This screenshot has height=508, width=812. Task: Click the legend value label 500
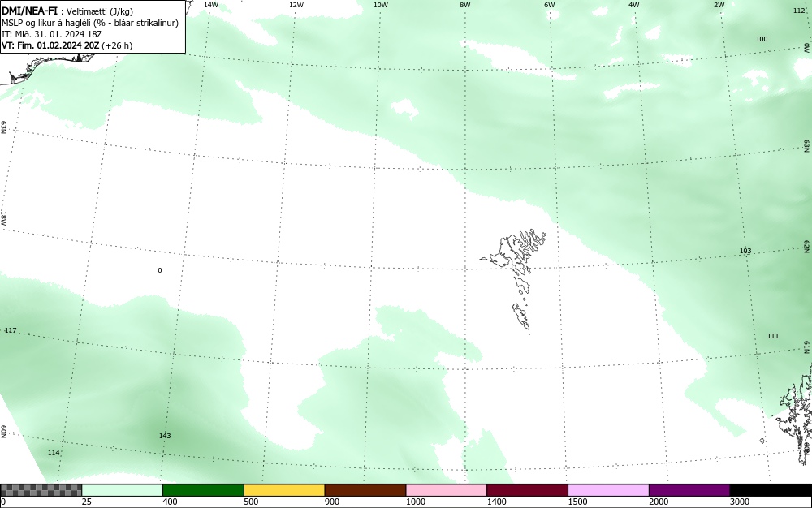click(251, 502)
